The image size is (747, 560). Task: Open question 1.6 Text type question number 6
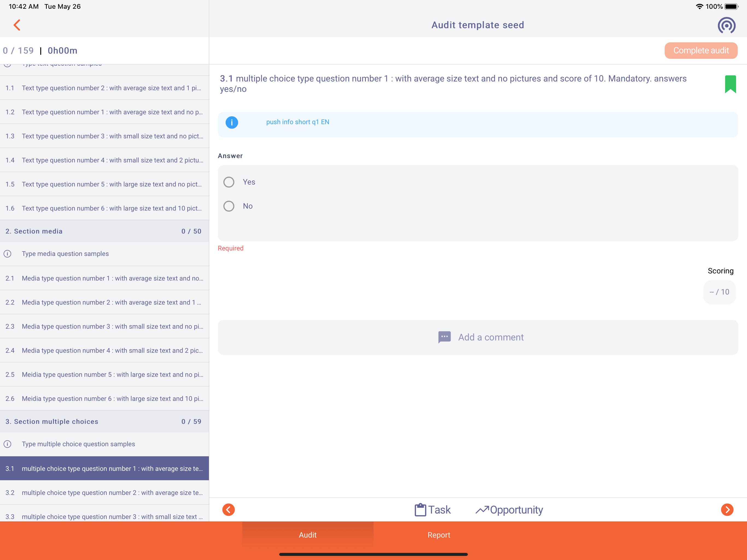pos(104,208)
